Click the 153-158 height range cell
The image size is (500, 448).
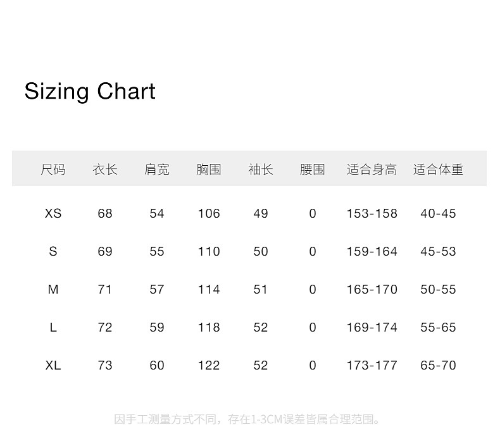pyautogui.click(x=372, y=213)
